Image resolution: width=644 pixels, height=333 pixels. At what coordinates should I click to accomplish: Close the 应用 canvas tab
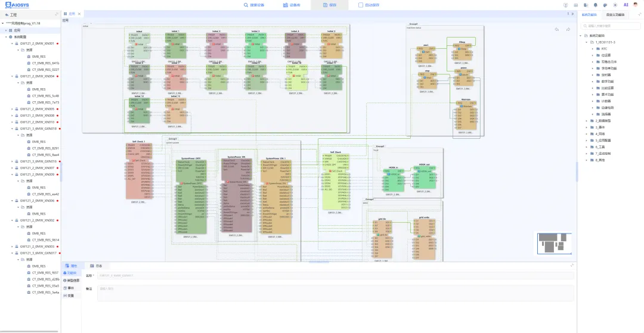point(79,14)
